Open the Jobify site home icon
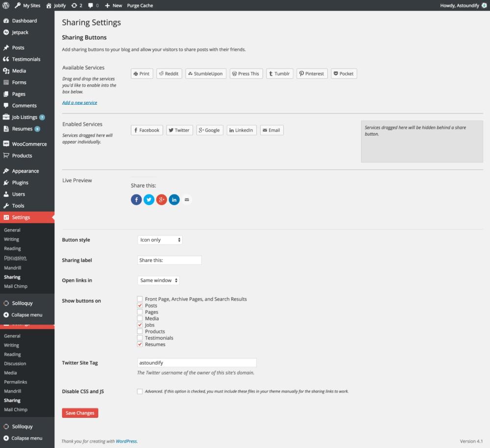This screenshot has width=490, height=448. point(49,5)
